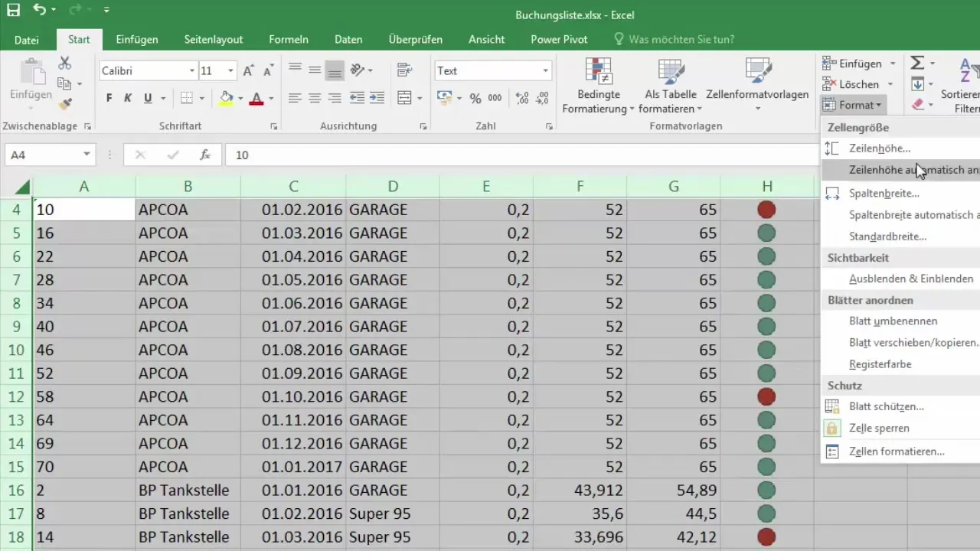Click the Copy icon in Zwischenablage
The height and width of the screenshot is (551, 980).
[x=65, y=83]
